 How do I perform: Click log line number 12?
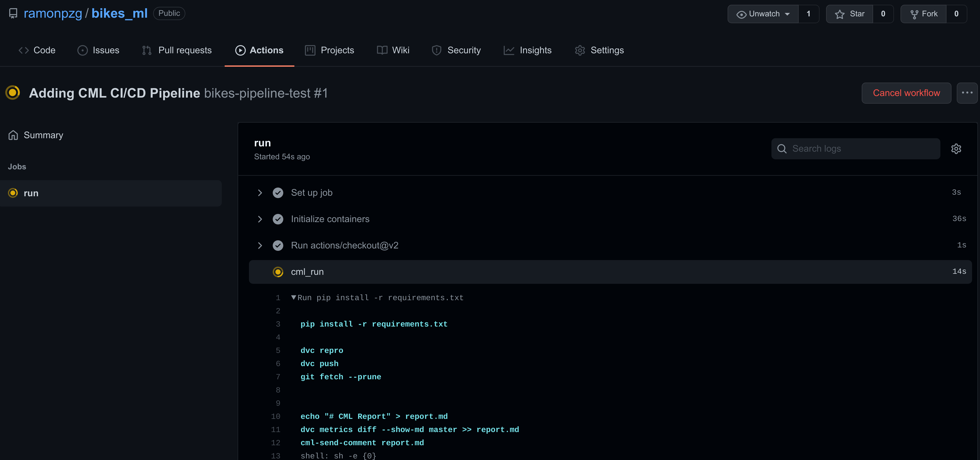click(275, 443)
